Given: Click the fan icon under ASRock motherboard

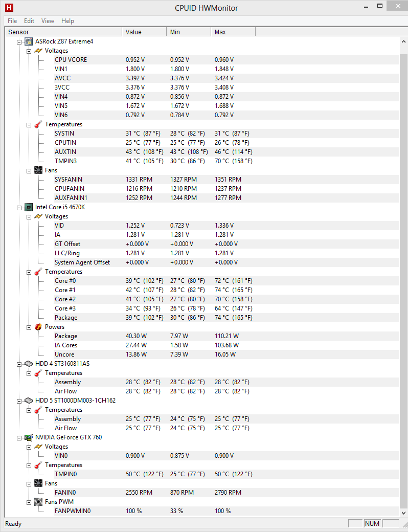Looking at the screenshot, I should point(38,170).
